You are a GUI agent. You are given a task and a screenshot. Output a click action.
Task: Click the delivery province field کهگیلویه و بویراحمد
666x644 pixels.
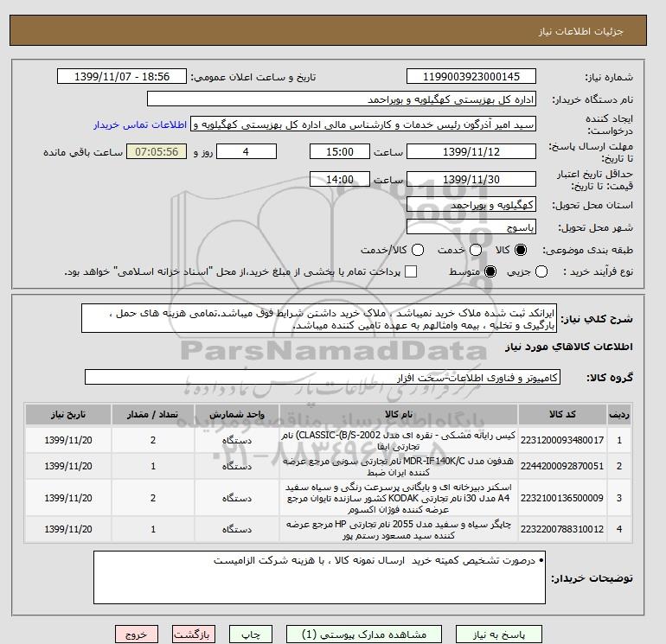point(471,205)
